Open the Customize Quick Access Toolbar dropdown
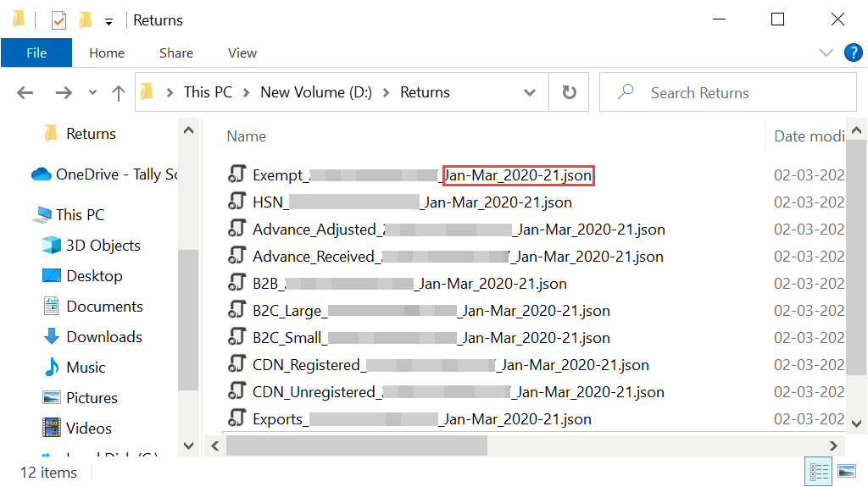This screenshot has height=487, width=868. pyautogui.click(x=109, y=21)
